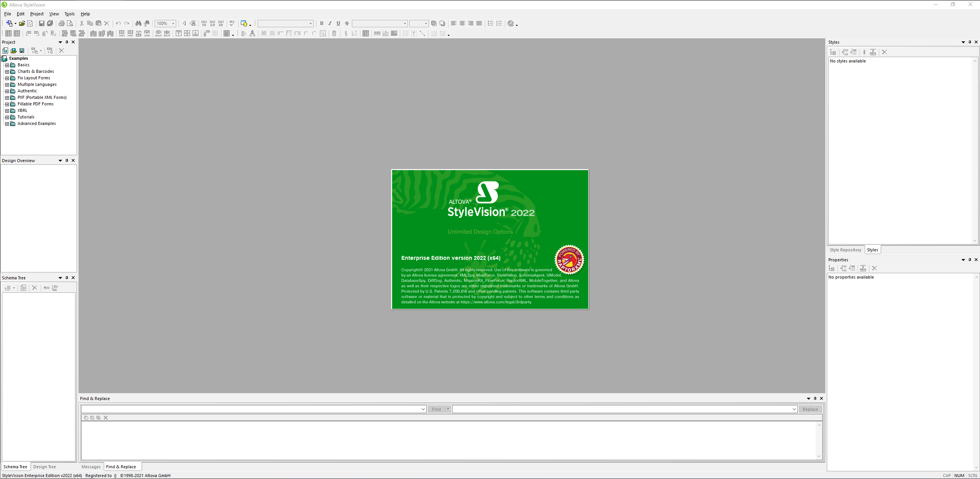Toggle Underline formatting
The width and height of the screenshot is (980, 479).
[339, 23]
